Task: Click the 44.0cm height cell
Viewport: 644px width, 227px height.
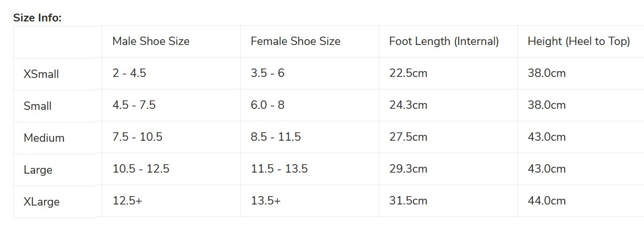Action: pyautogui.click(x=547, y=201)
